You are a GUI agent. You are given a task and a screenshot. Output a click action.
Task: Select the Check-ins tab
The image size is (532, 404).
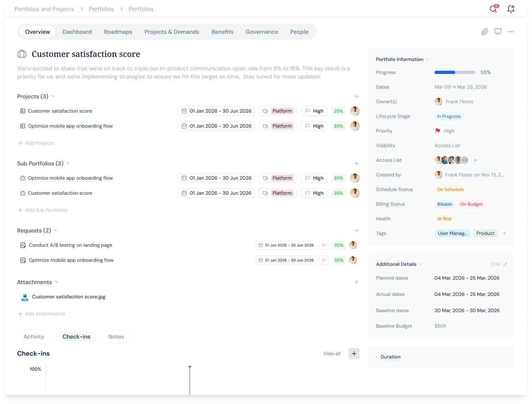[x=76, y=337]
